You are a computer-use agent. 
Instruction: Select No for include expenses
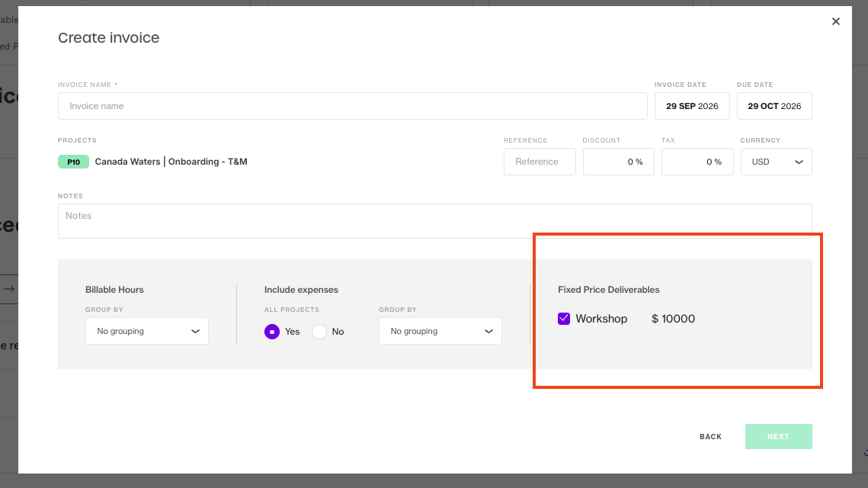pos(319,331)
